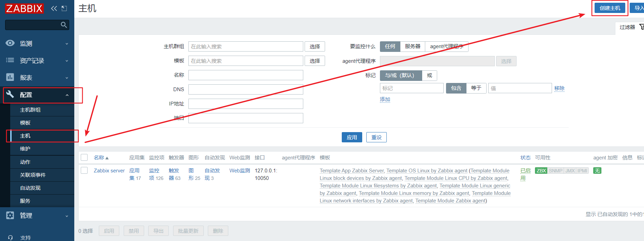This screenshot has height=241, width=644.
Task: Click the ZABBIX logo
Action: click(24, 8)
